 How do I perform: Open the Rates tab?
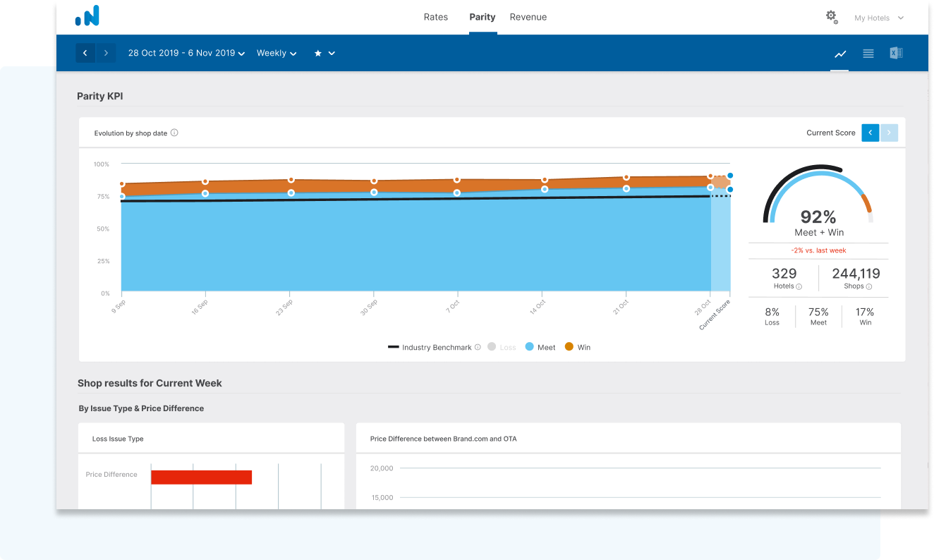point(436,17)
